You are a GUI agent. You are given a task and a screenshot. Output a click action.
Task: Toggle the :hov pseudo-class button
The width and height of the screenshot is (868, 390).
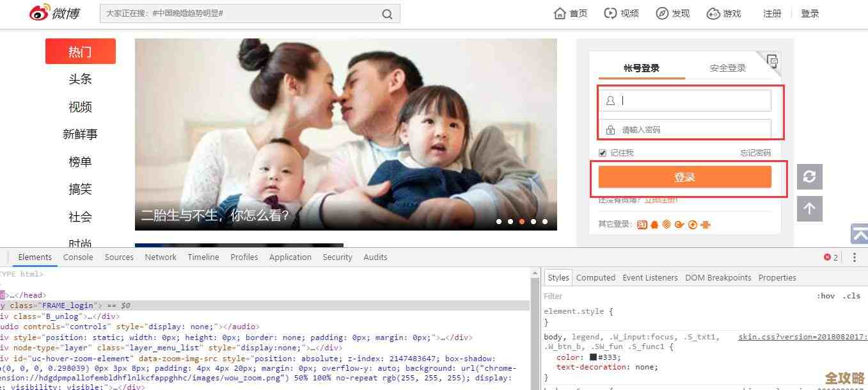(826, 295)
